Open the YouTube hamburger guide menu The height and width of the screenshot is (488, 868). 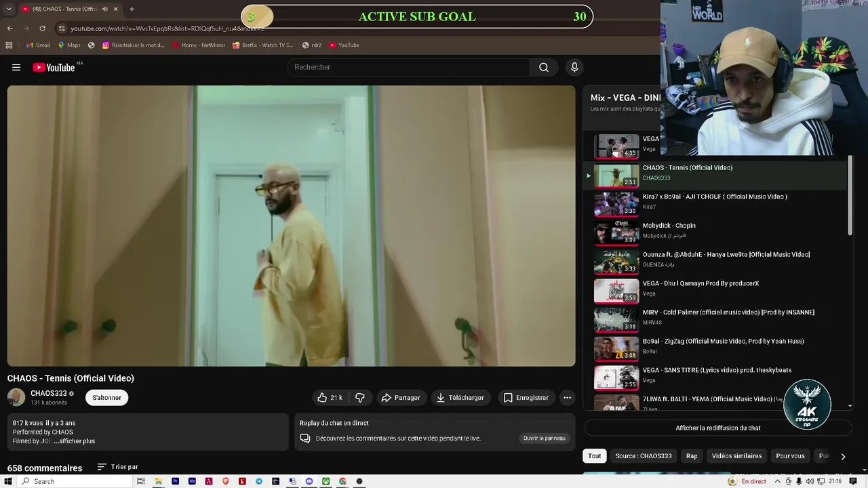(16, 67)
